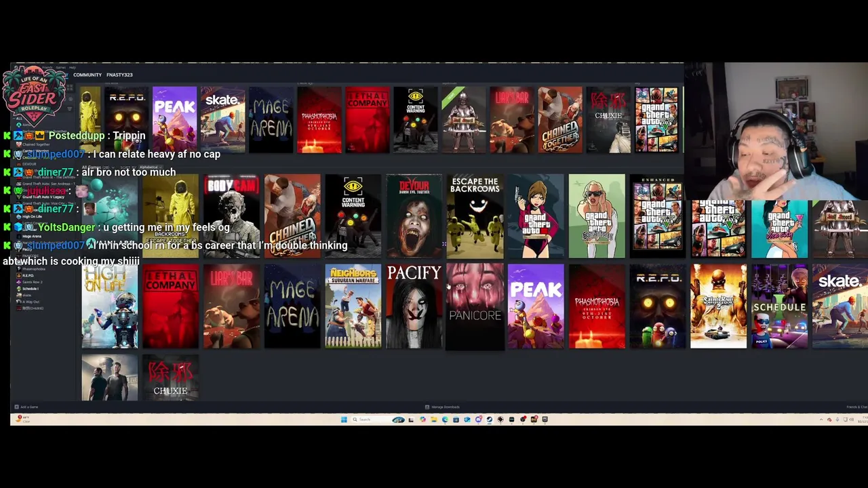Viewport: 868px width, 488px height.
Task: Open High On Life cover
Action: 110,306
